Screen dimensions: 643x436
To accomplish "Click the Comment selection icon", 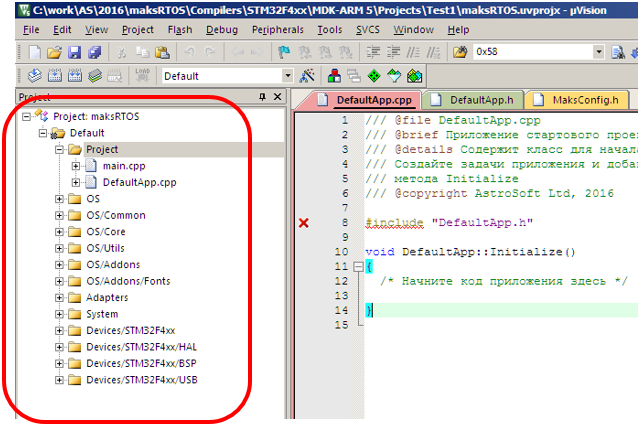I will (x=413, y=52).
